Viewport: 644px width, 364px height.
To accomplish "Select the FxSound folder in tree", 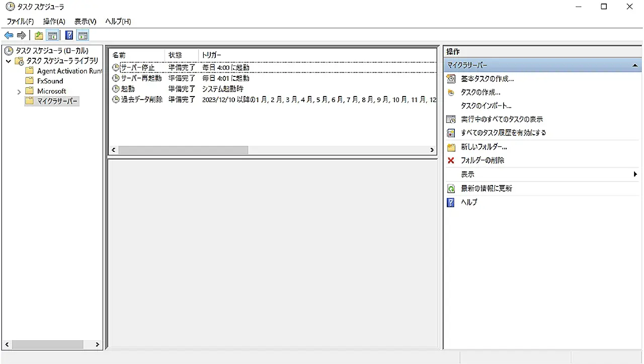I will [x=50, y=81].
